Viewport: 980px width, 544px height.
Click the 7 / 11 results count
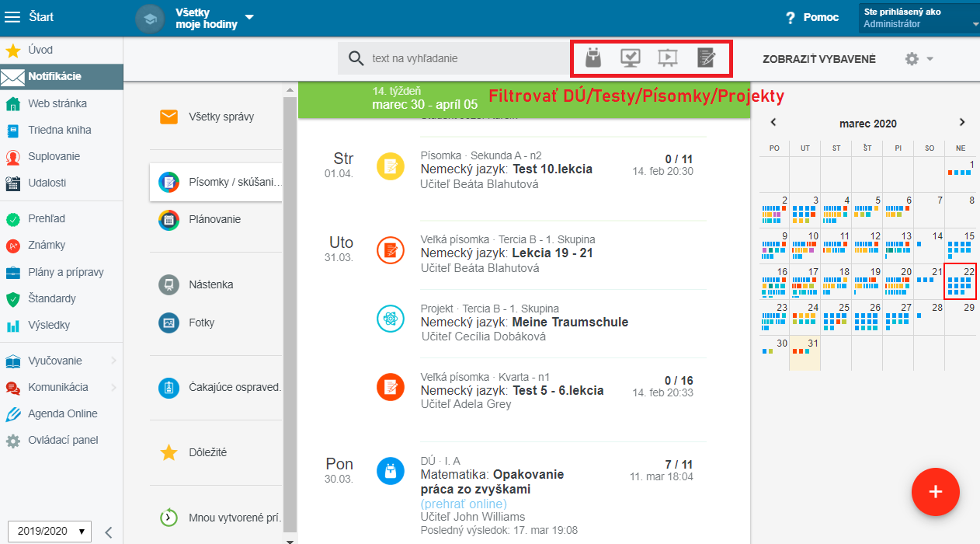pos(679,464)
